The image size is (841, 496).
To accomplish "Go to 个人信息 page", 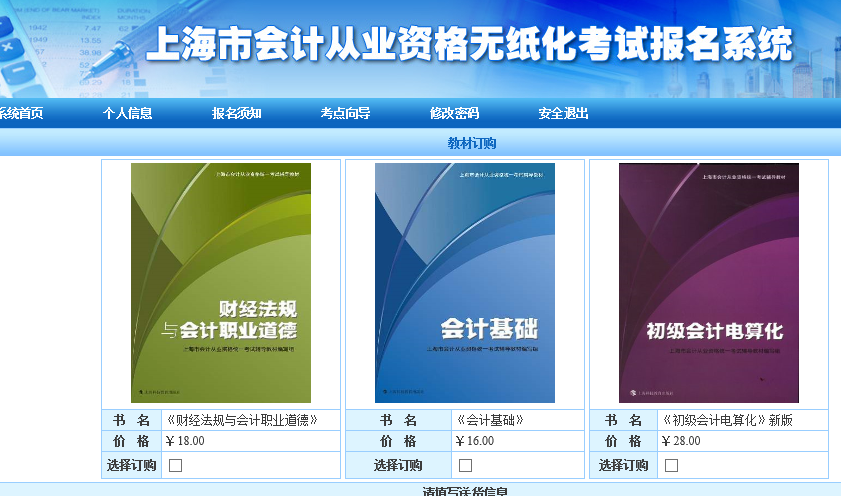I will (128, 113).
